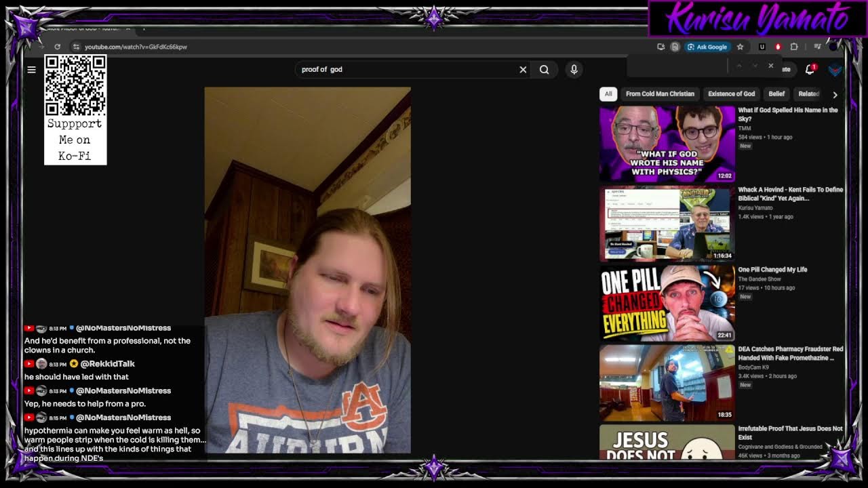Screen dimensions: 868x488
Task: Go to the previous find result
Action: 739,66
